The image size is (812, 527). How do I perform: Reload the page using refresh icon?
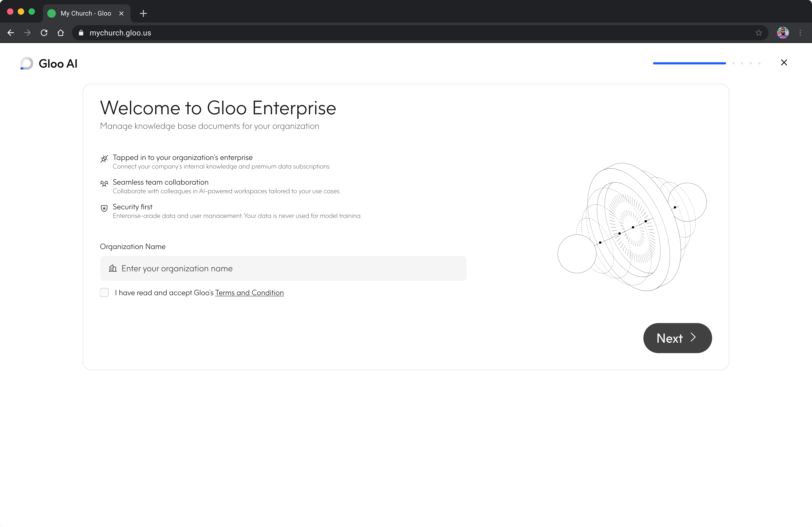(x=44, y=33)
